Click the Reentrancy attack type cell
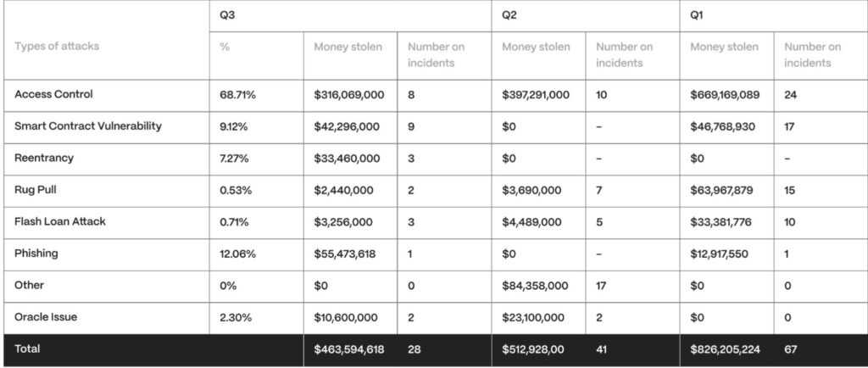Viewport: 868px width, 368px height. point(44,159)
